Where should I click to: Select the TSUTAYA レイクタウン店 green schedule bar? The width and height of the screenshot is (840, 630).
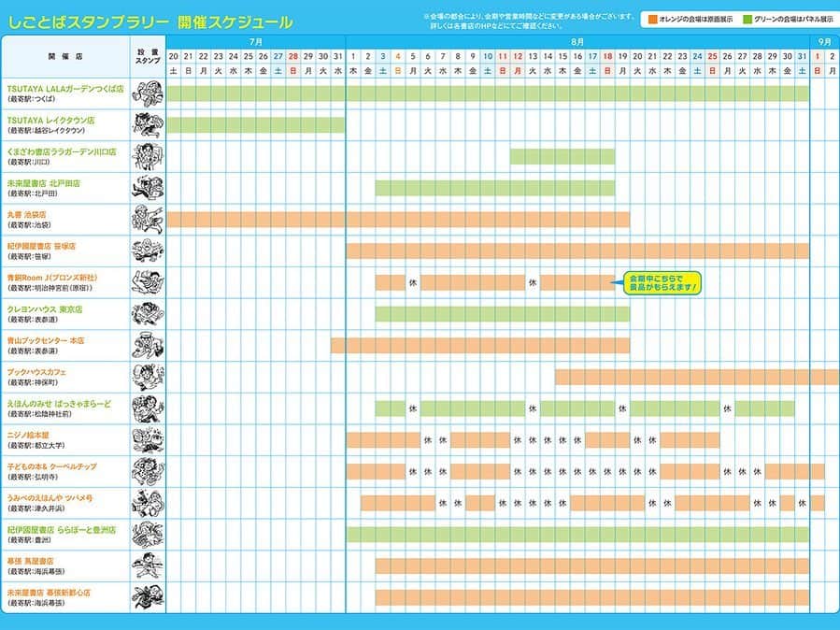coord(256,125)
